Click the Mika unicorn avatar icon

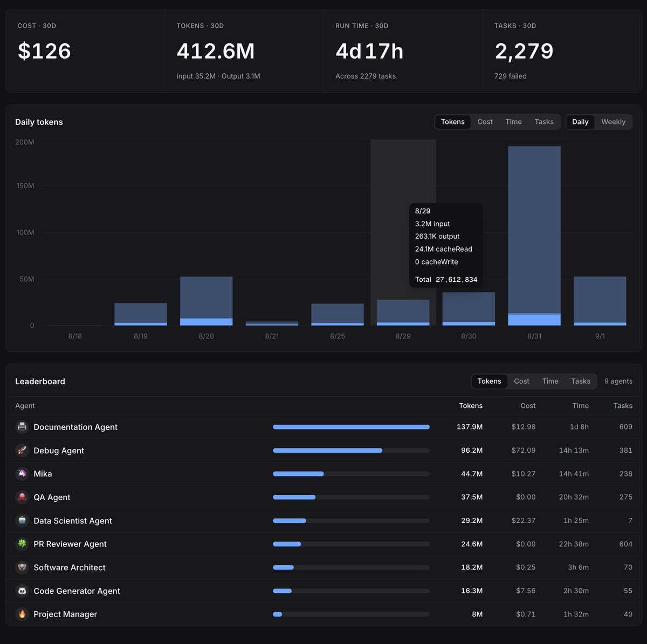(x=22, y=474)
